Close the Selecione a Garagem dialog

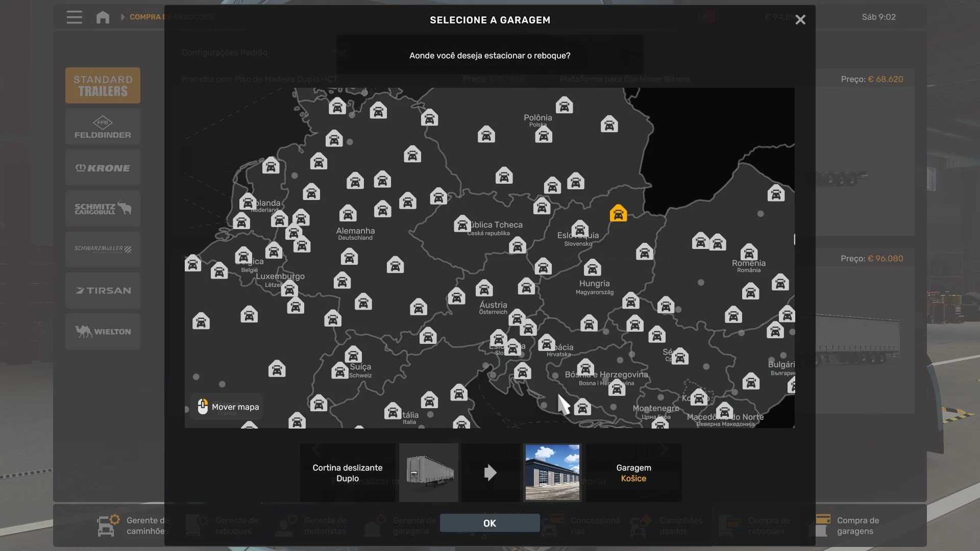coord(800,20)
